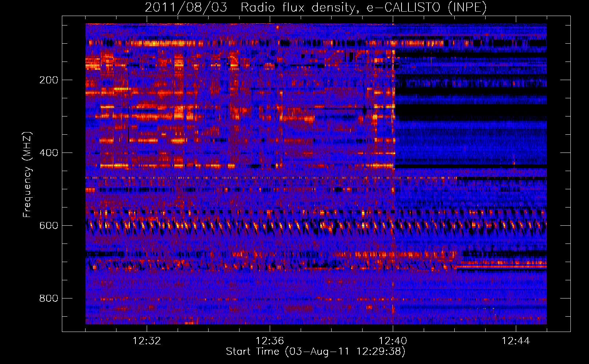The image size is (589, 364).
Task: Click the 400 frequency tick label
Action: pos(49,153)
